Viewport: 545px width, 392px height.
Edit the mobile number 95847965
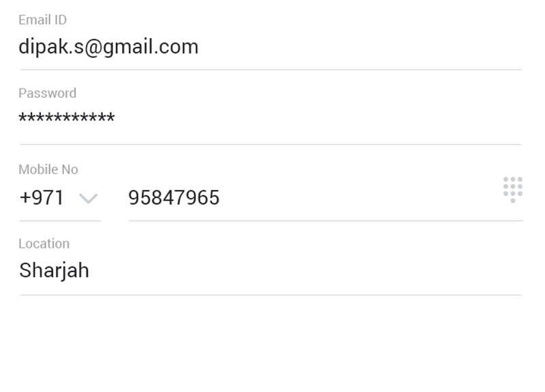click(x=326, y=198)
